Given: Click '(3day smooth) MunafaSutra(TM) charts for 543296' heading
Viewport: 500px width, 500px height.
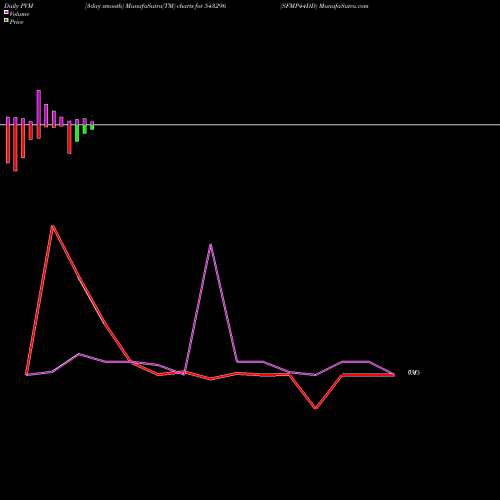Looking at the screenshot, I should pyautogui.click(x=155, y=6).
